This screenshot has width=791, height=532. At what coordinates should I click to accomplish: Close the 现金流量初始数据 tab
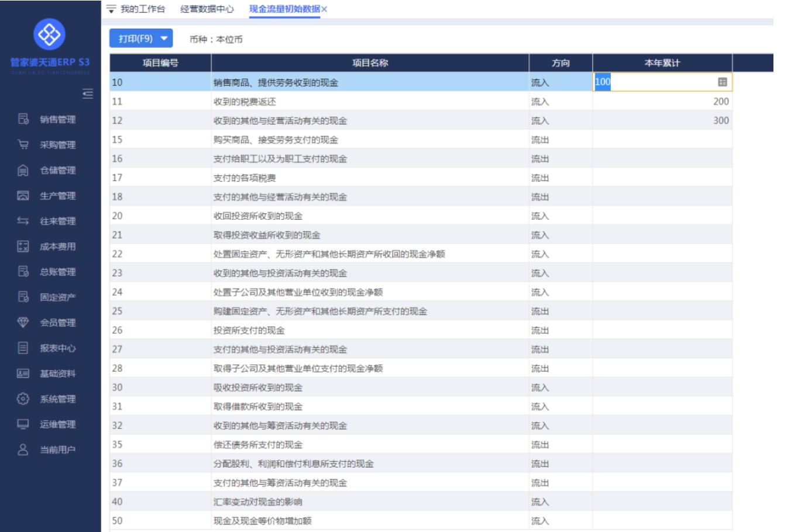(x=324, y=9)
